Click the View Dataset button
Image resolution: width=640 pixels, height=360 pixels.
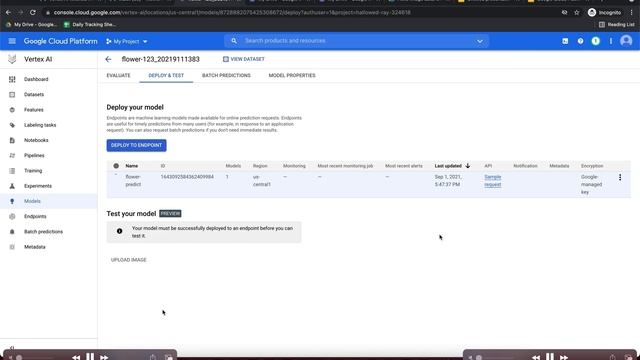coord(244,59)
